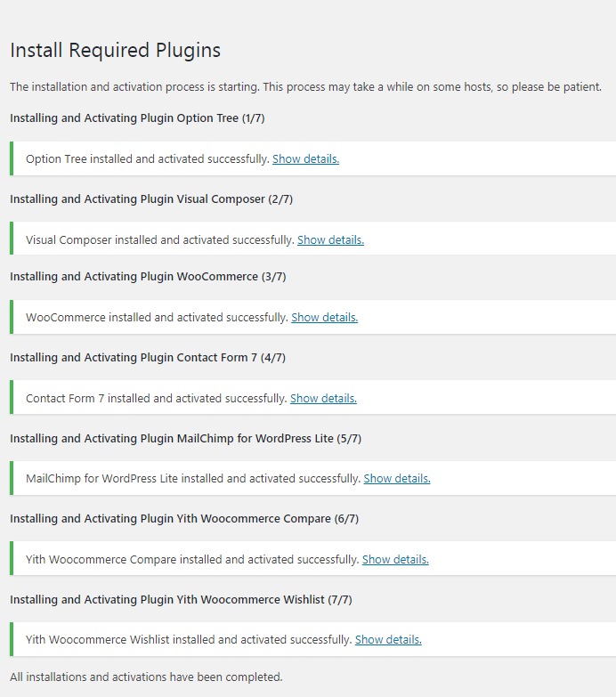Click the installation process starting paragraph
The image size is (616, 697).
305,87
